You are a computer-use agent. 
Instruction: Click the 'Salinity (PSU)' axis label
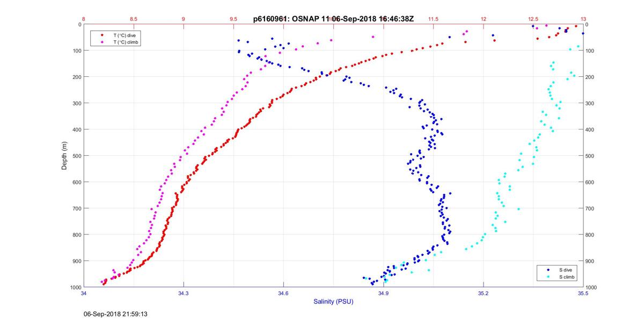click(x=333, y=302)
